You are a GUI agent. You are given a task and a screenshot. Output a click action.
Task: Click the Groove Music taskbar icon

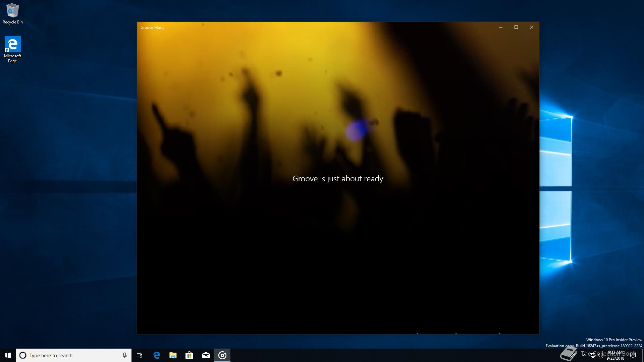222,355
